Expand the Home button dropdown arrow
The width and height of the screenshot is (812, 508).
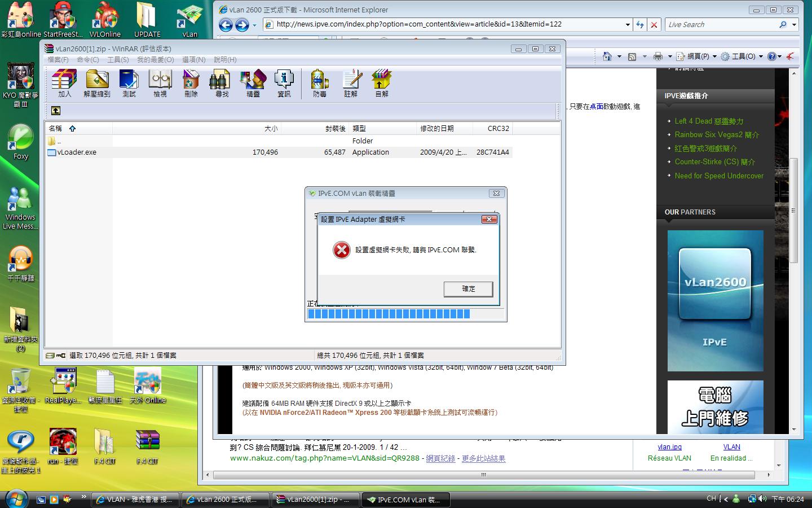[x=619, y=56]
